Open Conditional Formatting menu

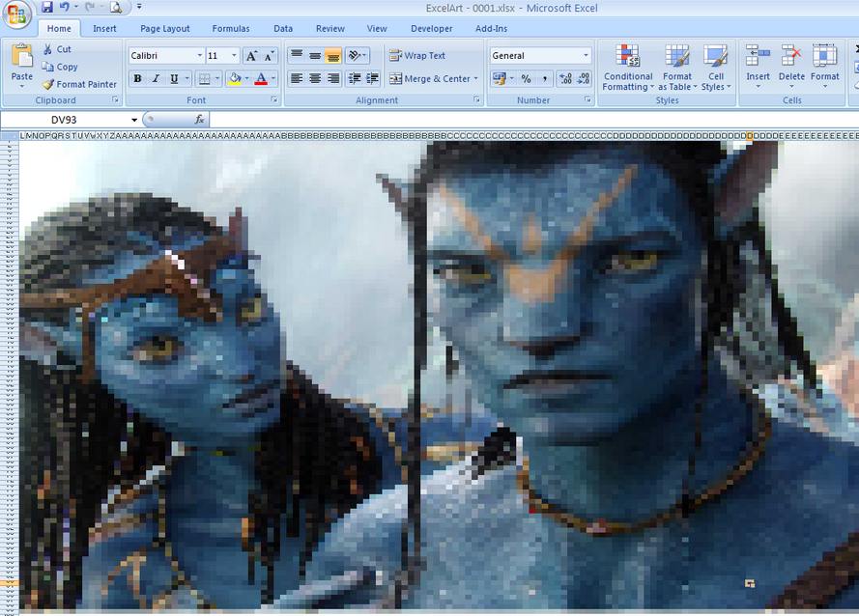628,68
